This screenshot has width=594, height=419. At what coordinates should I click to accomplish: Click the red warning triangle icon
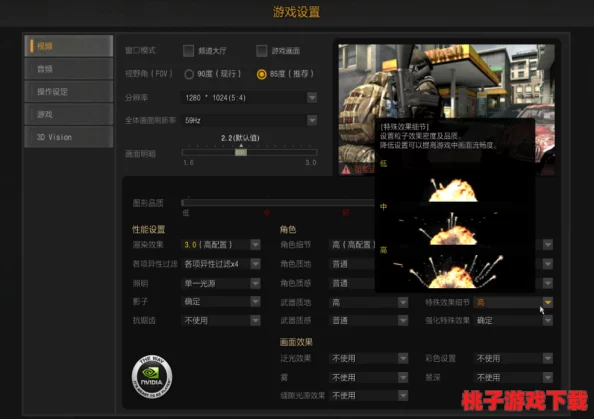[346, 170]
